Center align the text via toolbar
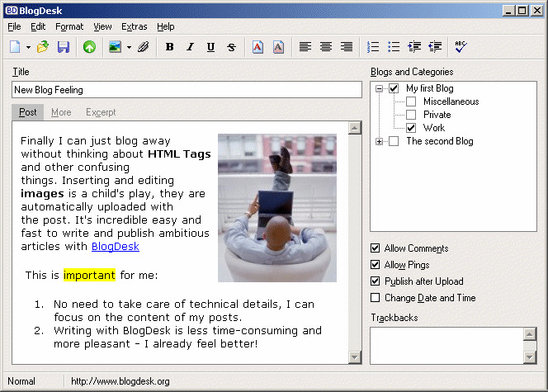This screenshot has height=392, width=548. coord(326,47)
